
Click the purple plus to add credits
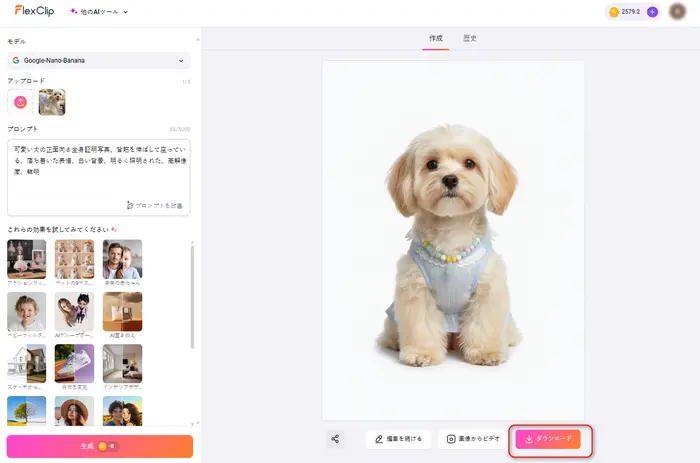pyautogui.click(x=652, y=12)
